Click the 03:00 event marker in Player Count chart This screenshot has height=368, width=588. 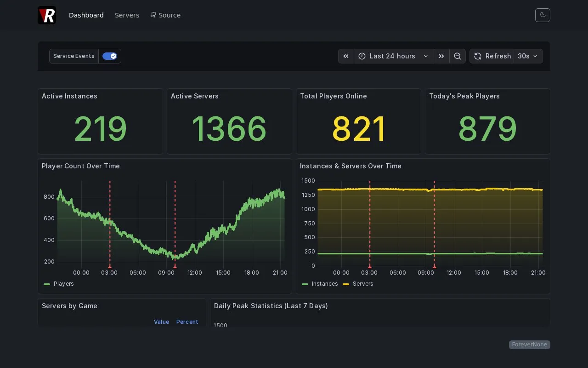pos(110,266)
